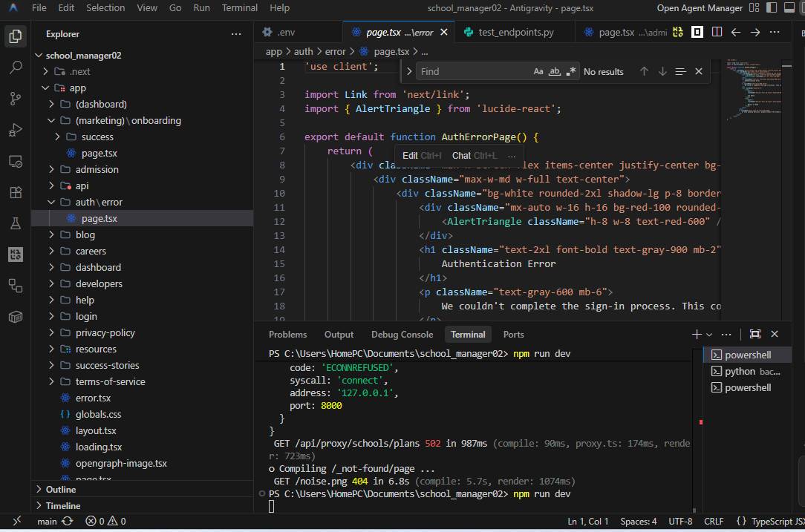Navigate forward with the right arrow
Image resolution: width=805 pixels, height=532 pixels.
[755, 32]
